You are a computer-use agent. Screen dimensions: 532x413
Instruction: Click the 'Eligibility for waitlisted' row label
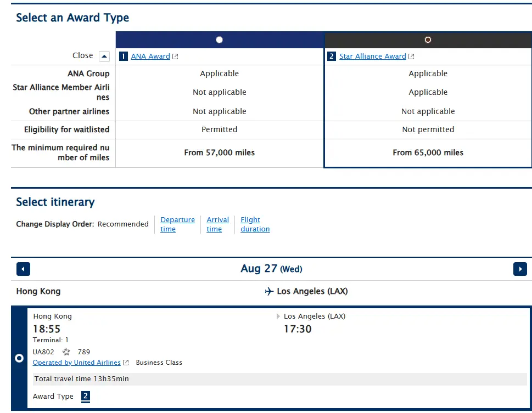pyautogui.click(x=67, y=129)
